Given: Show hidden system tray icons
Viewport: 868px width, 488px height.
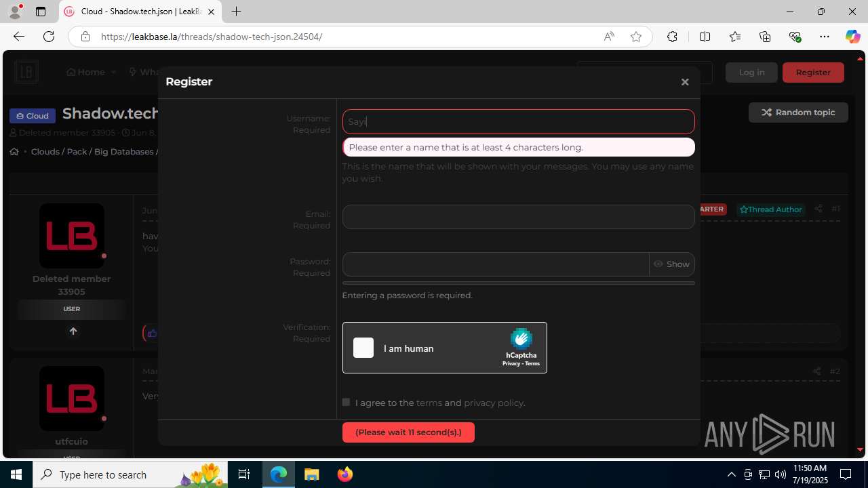Looking at the screenshot, I should pos(731,474).
